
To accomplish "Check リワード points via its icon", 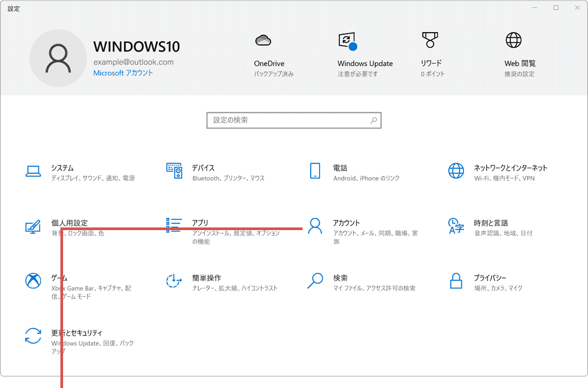I will pos(430,40).
